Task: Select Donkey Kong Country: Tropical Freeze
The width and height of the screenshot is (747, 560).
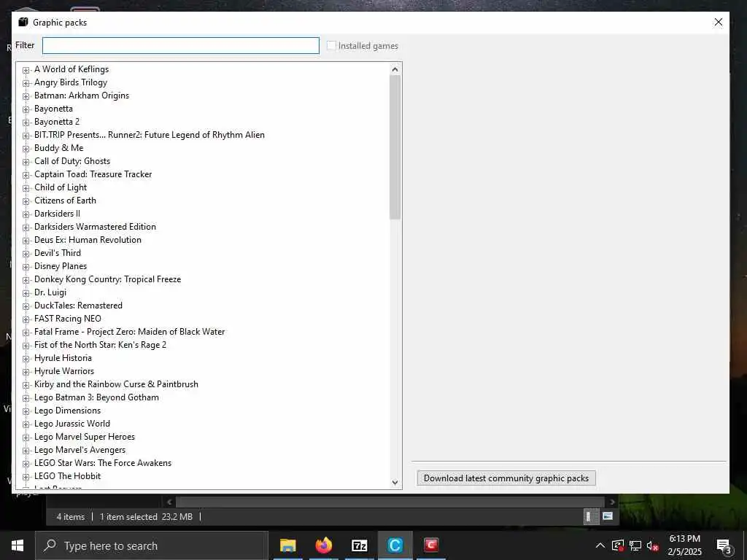Action: click(108, 279)
